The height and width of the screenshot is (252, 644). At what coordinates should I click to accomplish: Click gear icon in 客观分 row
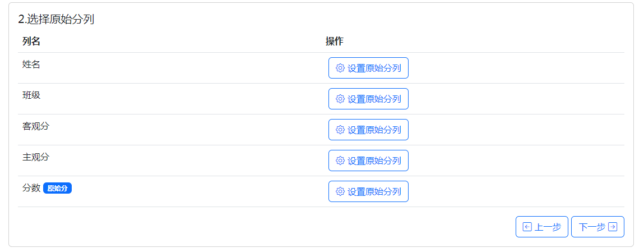[340, 130]
